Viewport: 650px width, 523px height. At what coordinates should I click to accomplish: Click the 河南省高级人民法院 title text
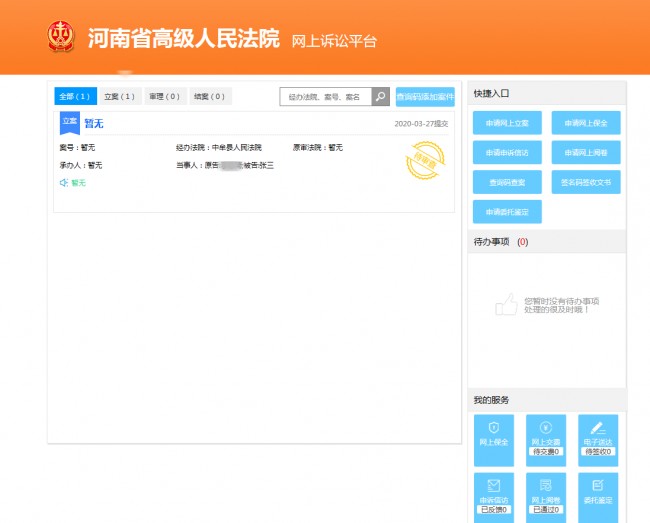click(x=184, y=39)
